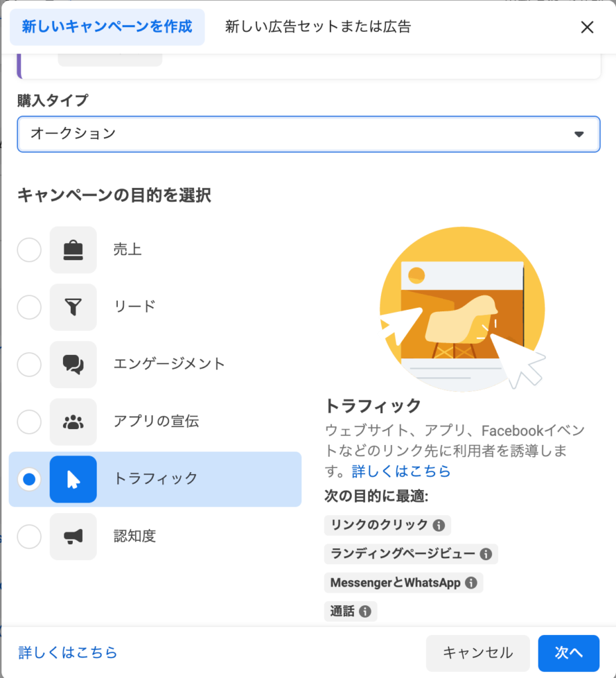Click the dropdown arrow next to オークション

(x=580, y=134)
